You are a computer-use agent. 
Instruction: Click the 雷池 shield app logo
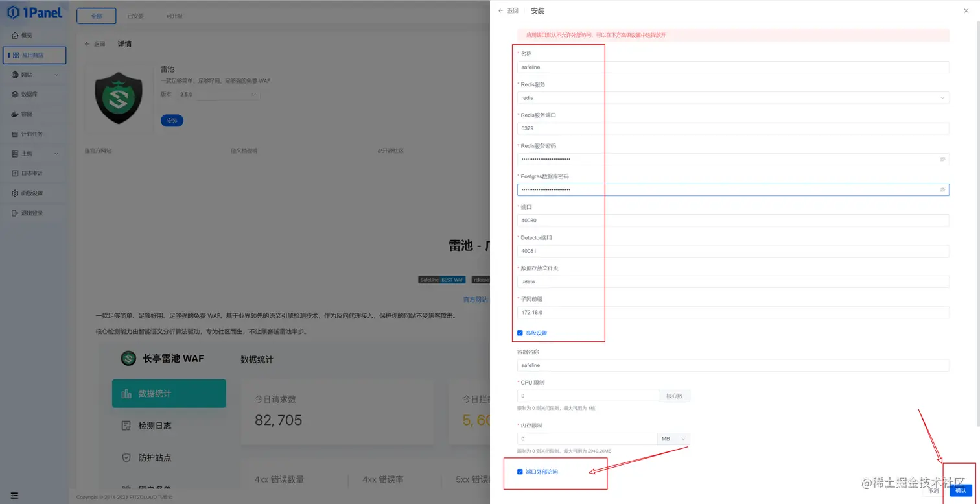119,97
